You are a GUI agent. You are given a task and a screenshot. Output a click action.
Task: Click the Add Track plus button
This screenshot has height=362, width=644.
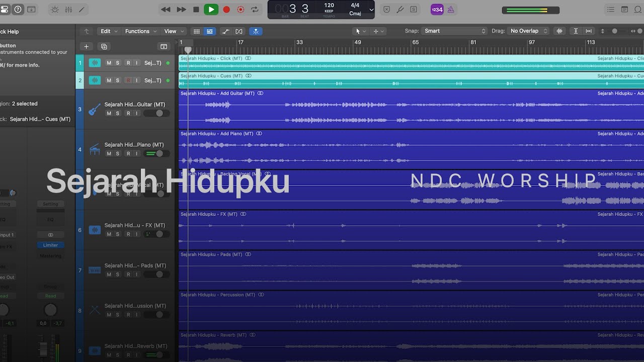coord(86,47)
